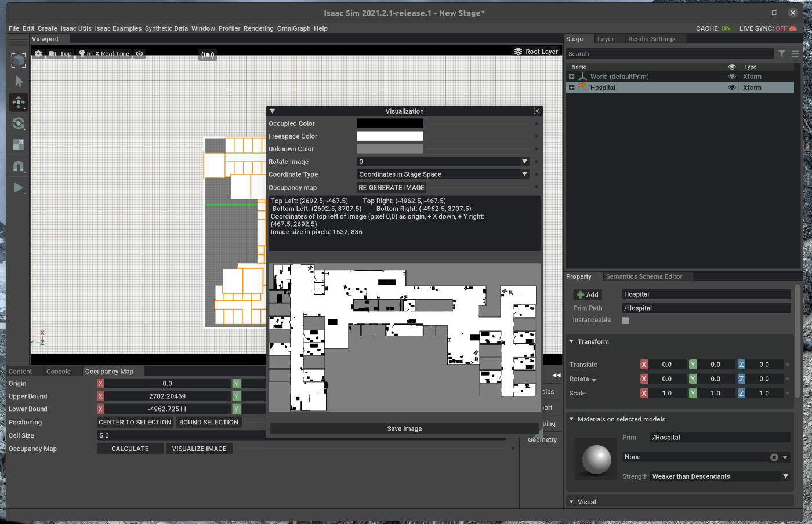Click the Root Layer indicator
Screen dimensions: 812x524
tap(536, 52)
